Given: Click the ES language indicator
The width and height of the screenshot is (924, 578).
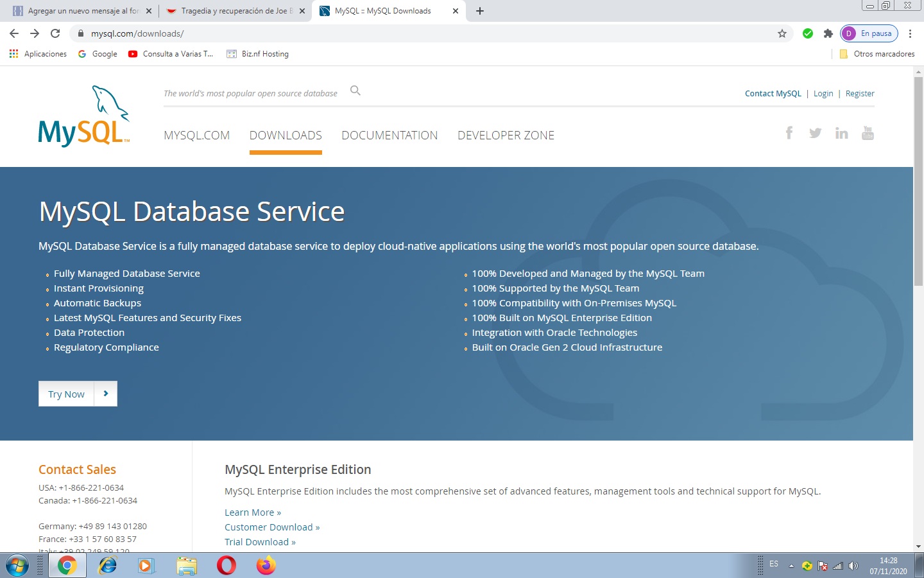Looking at the screenshot, I should tap(774, 564).
